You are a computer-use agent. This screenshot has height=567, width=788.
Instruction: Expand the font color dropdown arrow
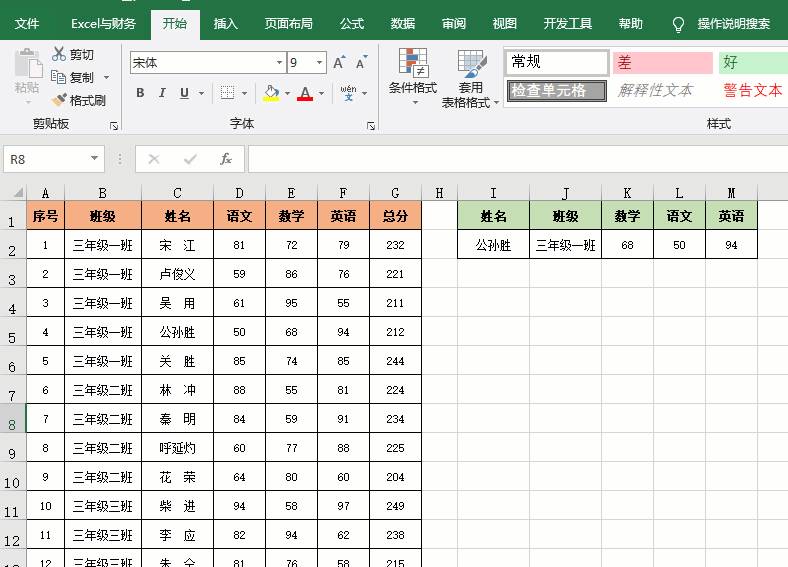321,93
